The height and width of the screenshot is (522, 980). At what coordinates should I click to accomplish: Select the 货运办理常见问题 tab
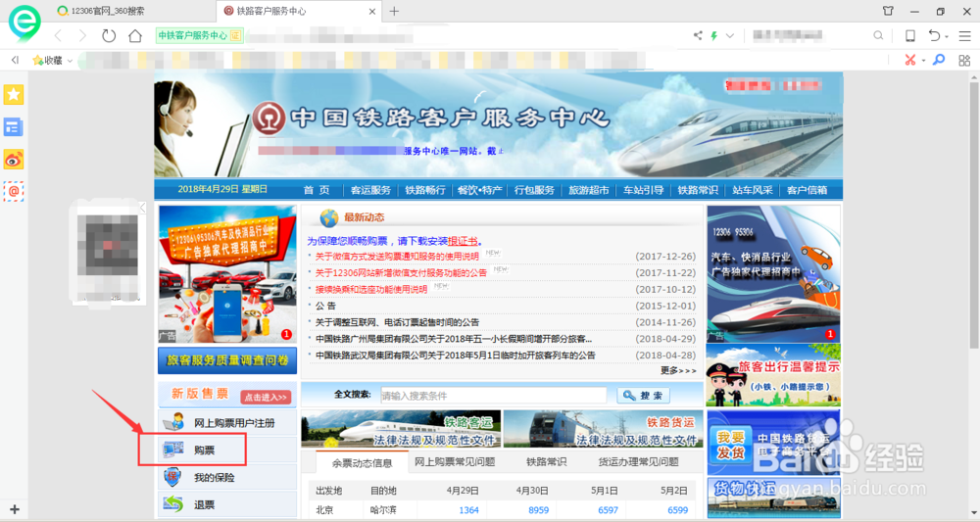click(638, 462)
